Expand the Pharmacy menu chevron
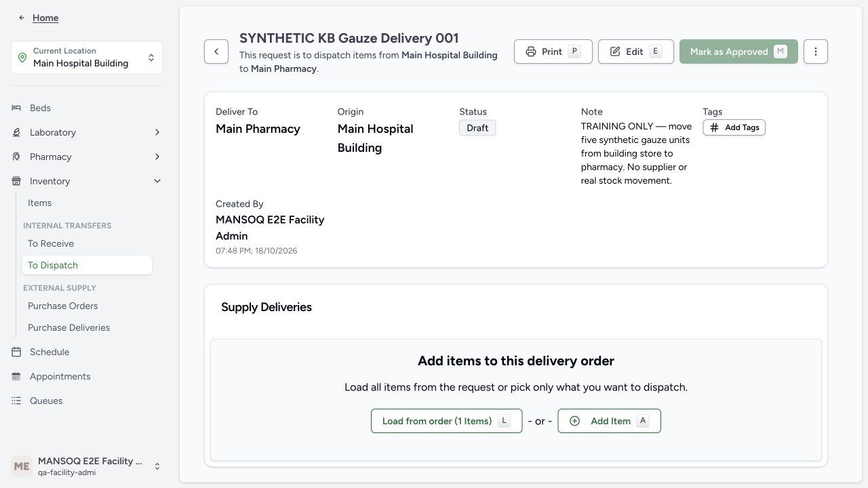Viewport: 868px width, 488px height. point(157,157)
